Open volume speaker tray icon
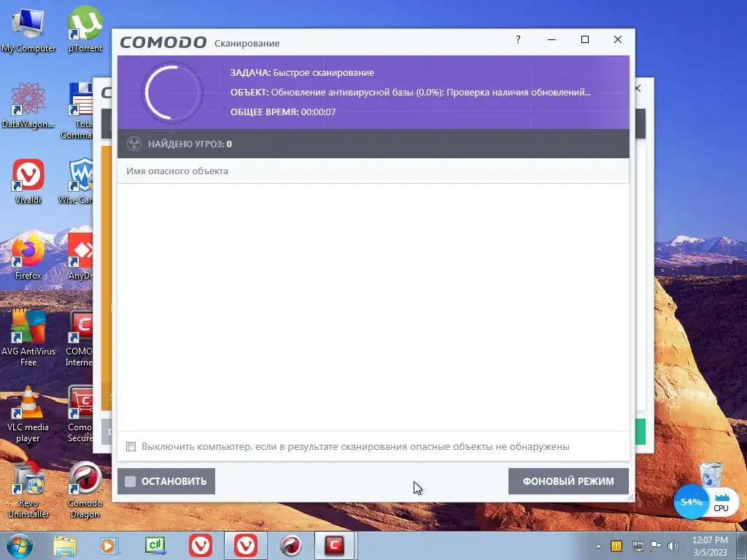Image resolution: width=747 pixels, height=560 pixels. point(673,546)
